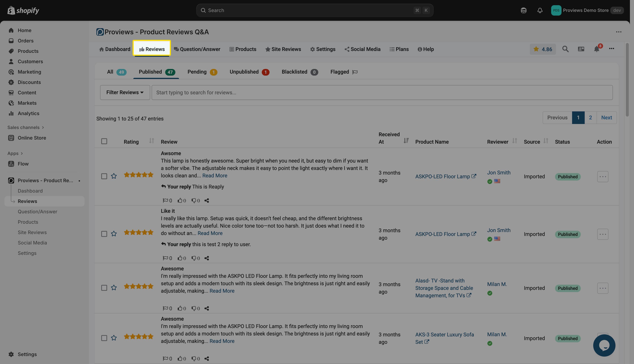Click the search magnifier icon in Proviews toolbar
The image size is (634, 364).
pyautogui.click(x=565, y=49)
